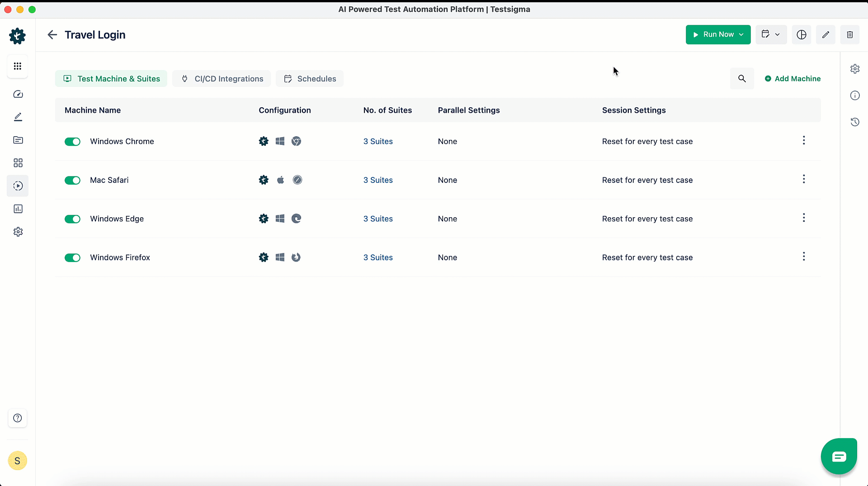
Task: Click the Windows Edge machine name
Action: click(x=117, y=219)
